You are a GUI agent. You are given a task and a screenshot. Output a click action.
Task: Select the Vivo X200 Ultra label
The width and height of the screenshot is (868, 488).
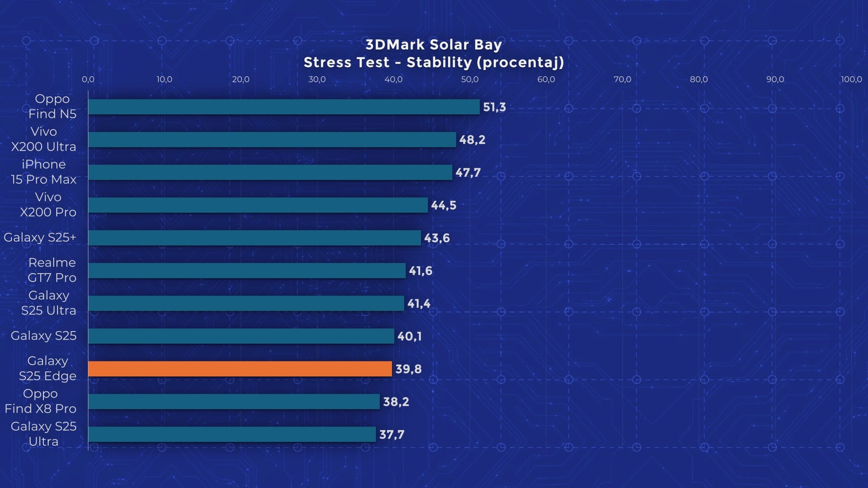tap(44, 139)
